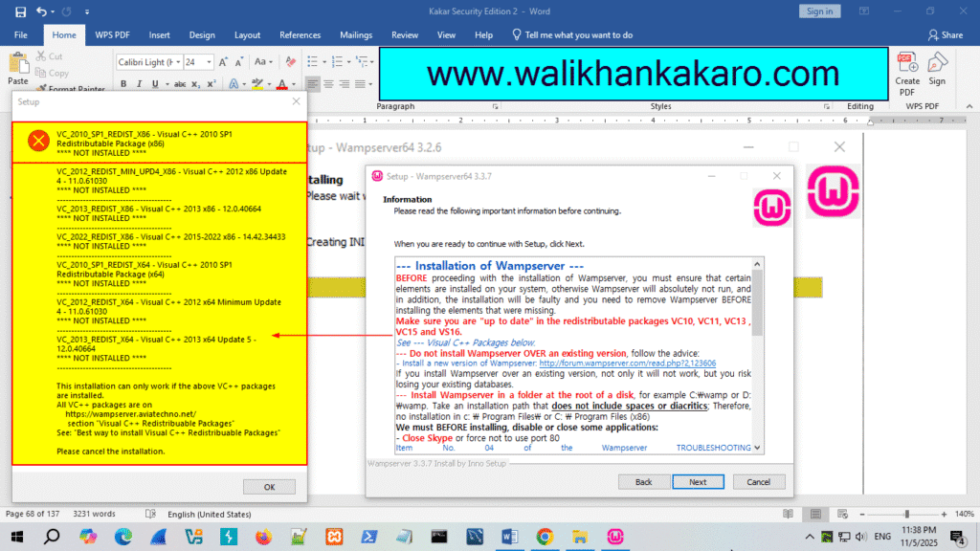Click the zoom slider in the status bar
The width and height of the screenshot is (980, 551).
(906, 514)
